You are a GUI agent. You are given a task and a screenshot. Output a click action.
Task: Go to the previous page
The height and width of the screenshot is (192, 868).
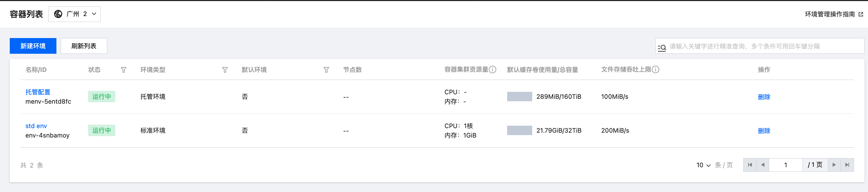tap(763, 165)
